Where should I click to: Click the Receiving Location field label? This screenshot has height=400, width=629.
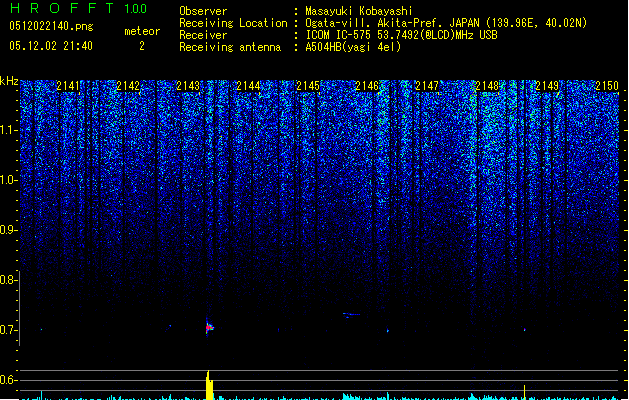click(x=233, y=23)
